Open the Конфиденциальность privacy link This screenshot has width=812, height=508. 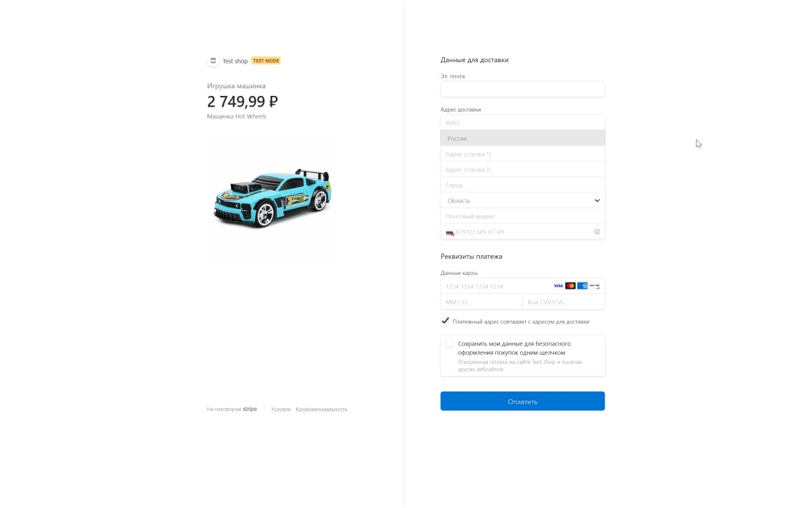click(321, 409)
